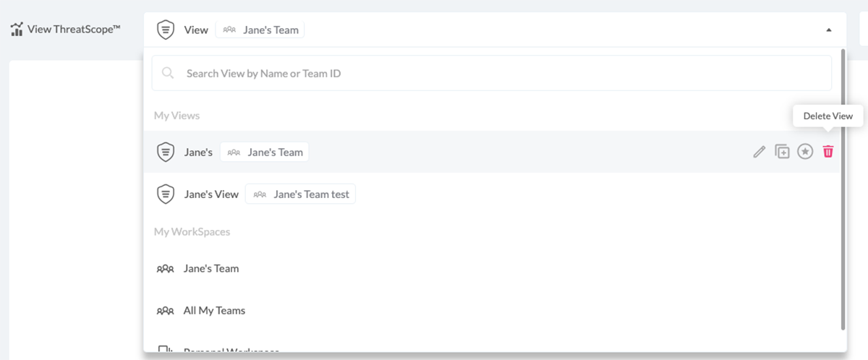Click the magnifier icon in the search box
868x360 pixels.
[x=168, y=73]
